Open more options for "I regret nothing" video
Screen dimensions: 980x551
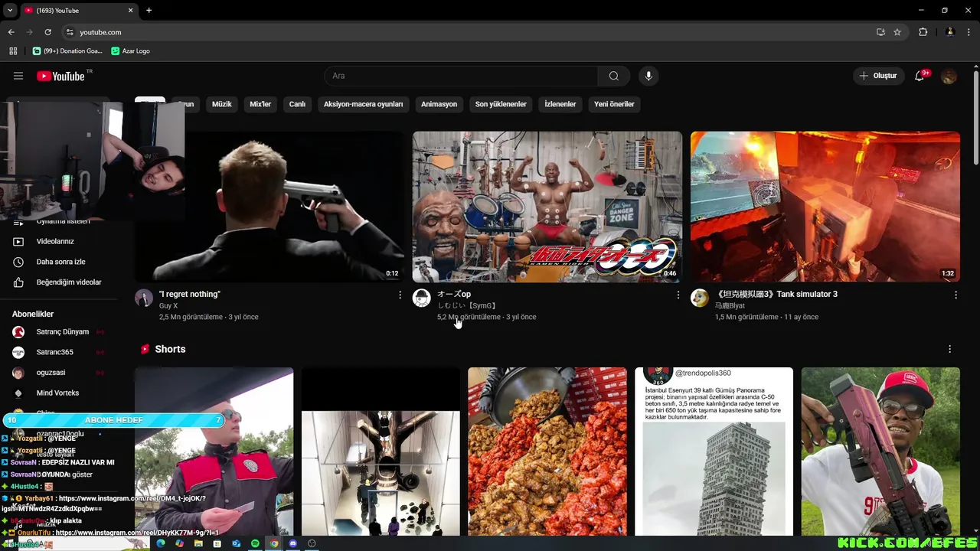[x=400, y=295]
